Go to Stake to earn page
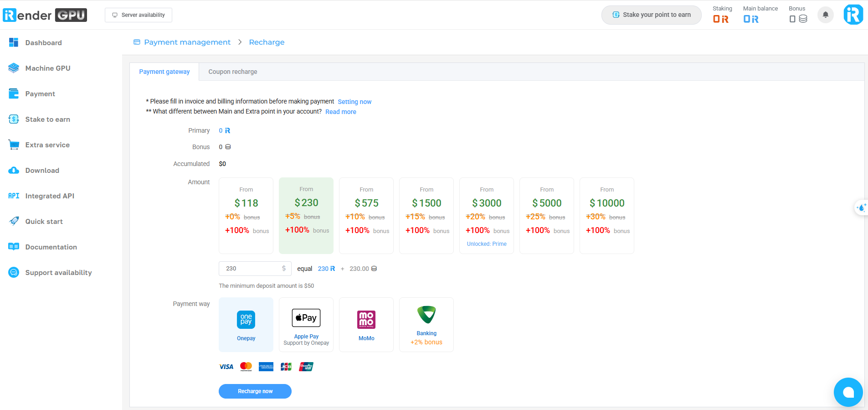 click(x=47, y=119)
